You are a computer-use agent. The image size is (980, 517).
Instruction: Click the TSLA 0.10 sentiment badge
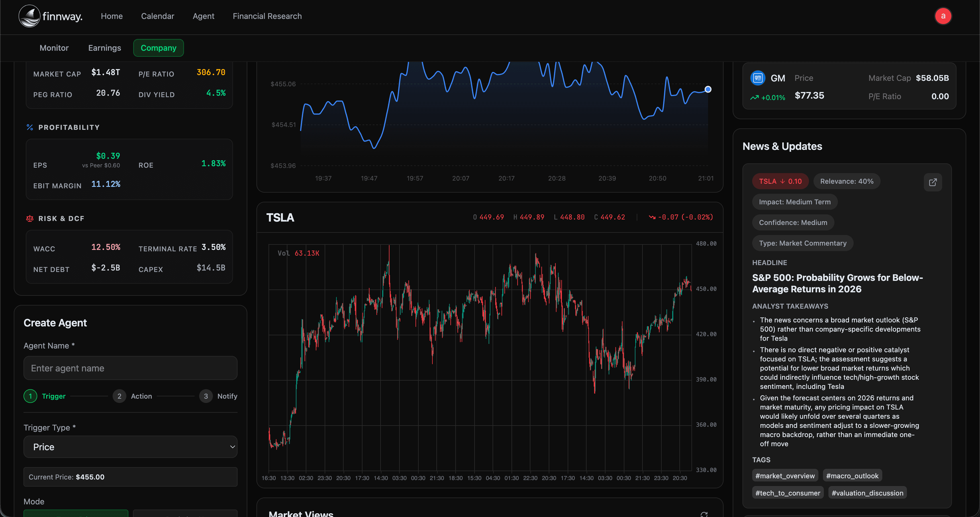pyautogui.click(x=780, y=181)
